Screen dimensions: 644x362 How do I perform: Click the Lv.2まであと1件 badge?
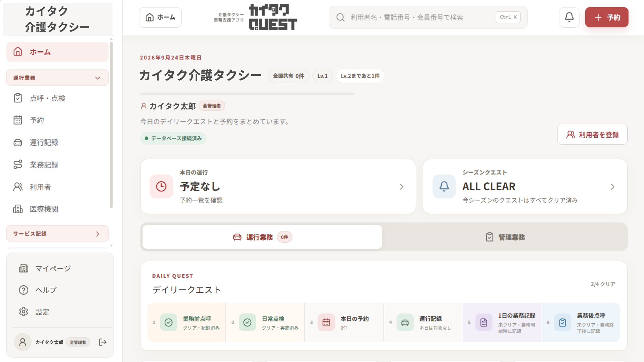click(360, 76)
